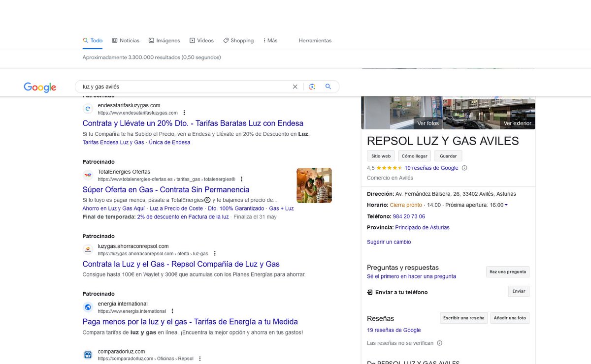591x364 pixels.
Task: Open '19 reseñas de Google' under Reseñas heading
Action: (x=394, y=330)
